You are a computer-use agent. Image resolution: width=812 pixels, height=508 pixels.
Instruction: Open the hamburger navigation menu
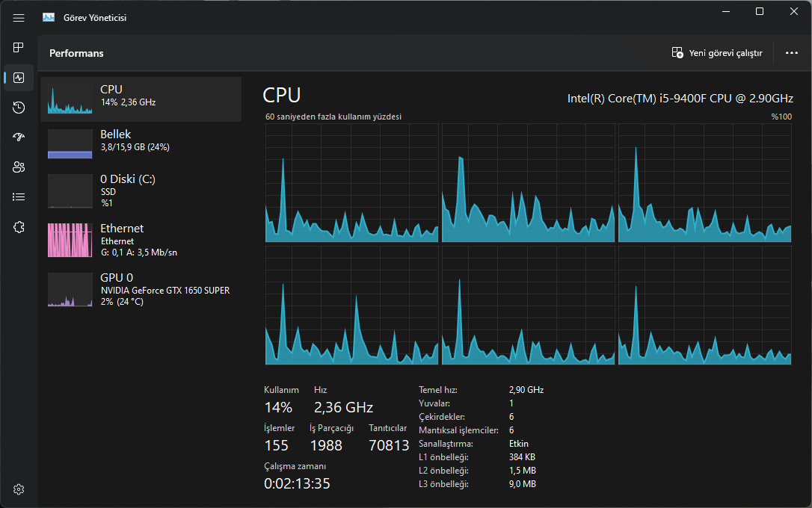point(19,18)
